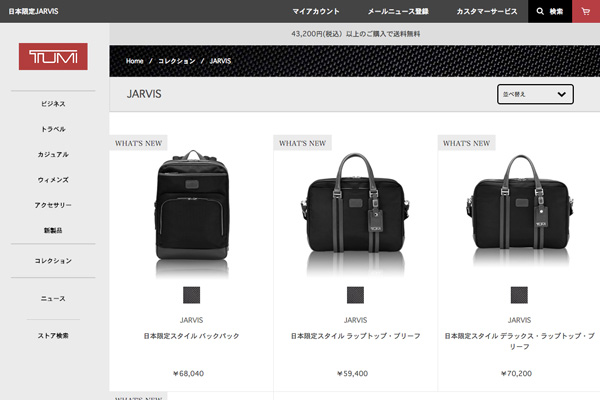Click JARVIS label under ¥59,400 laptop brief
600x400 pixels.
tap(355, 320)
